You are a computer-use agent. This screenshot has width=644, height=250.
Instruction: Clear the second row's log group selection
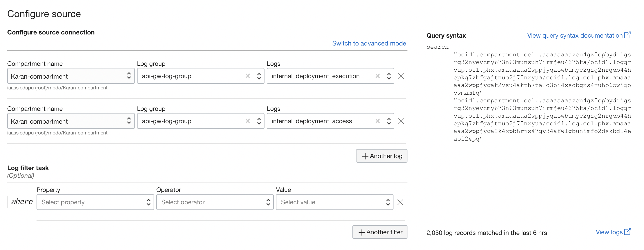click(248, 121)
